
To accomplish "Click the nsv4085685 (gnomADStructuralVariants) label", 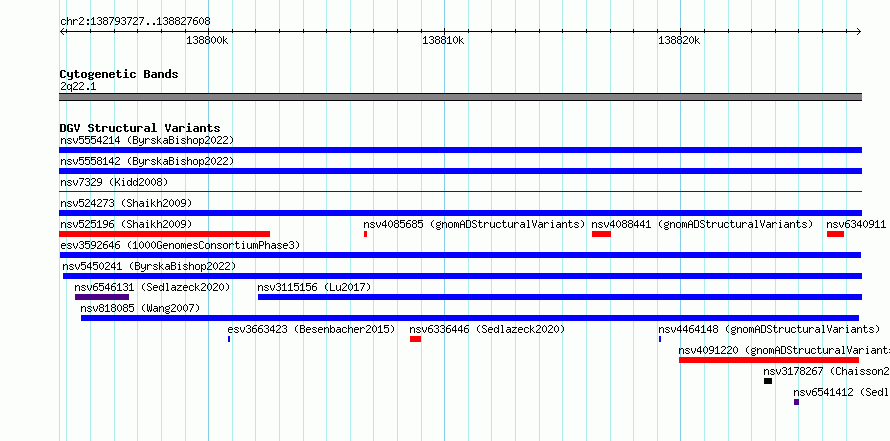I will click(x=474, y=224).
